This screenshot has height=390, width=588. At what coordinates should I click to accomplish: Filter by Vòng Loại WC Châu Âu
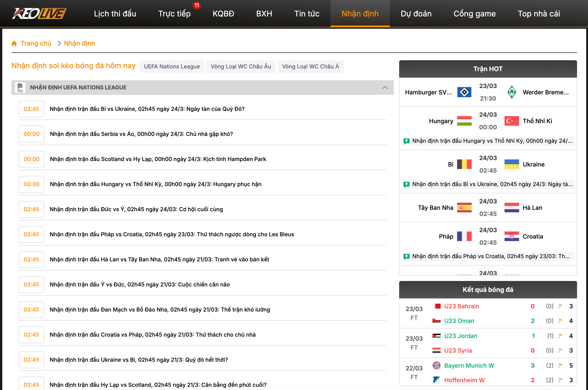[x=241, y=66]
